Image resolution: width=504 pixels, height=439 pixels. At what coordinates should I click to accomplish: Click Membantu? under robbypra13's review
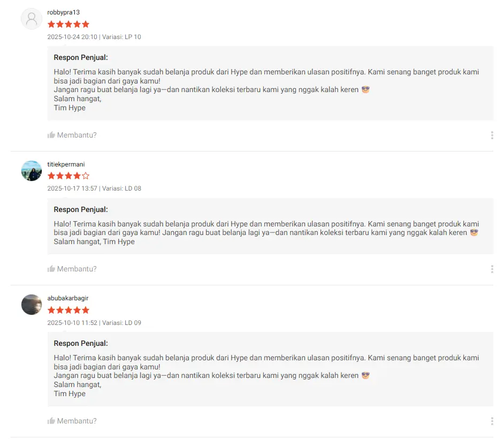pyautogui.click(x=77, y=135)
